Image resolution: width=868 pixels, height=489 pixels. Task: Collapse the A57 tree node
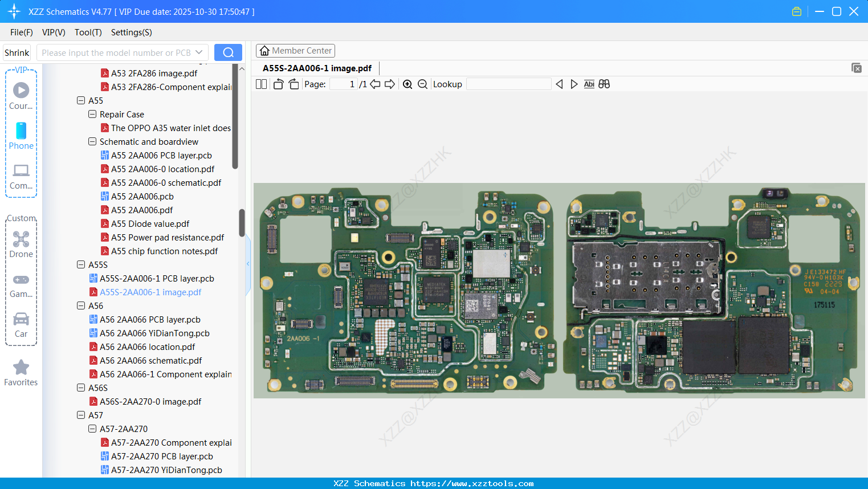[x=81, y=415]
